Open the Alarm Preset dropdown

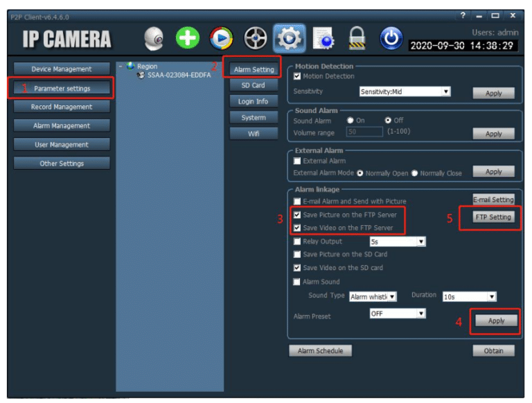tap(397, 314)
